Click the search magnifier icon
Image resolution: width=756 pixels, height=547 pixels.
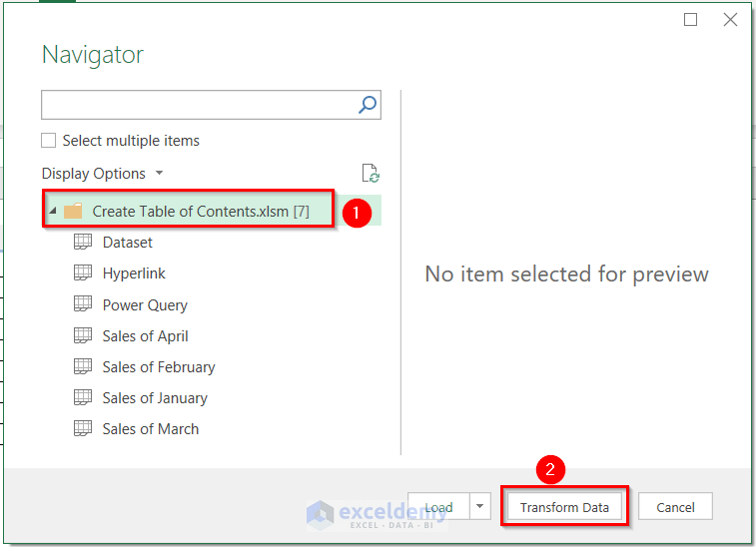coord(368,105)
